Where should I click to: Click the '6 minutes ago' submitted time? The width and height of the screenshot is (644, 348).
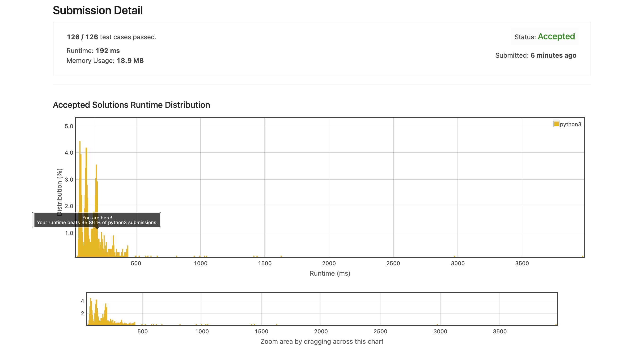tap(553, 55)
